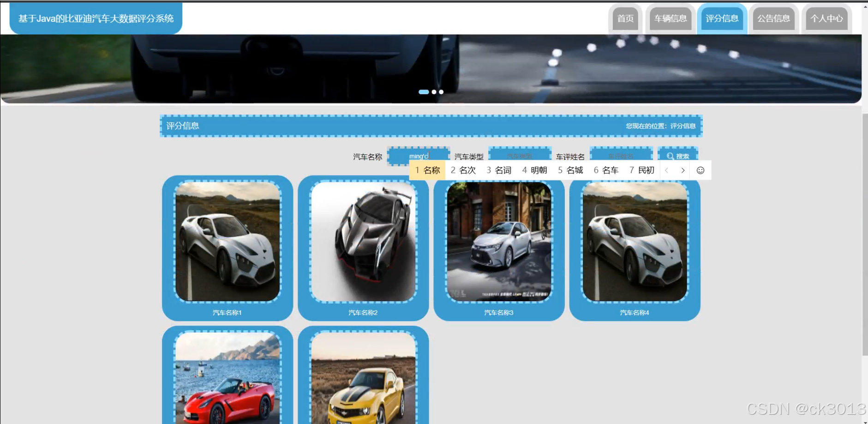Focus the 汽车类型 search input

(x=520, y=156)
